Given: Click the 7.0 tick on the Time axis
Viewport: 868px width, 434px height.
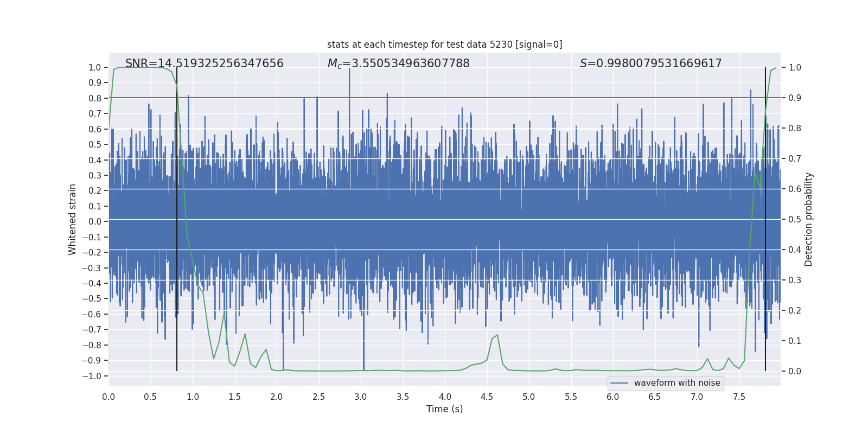Looking at the screenshot, I should (697, 397).
